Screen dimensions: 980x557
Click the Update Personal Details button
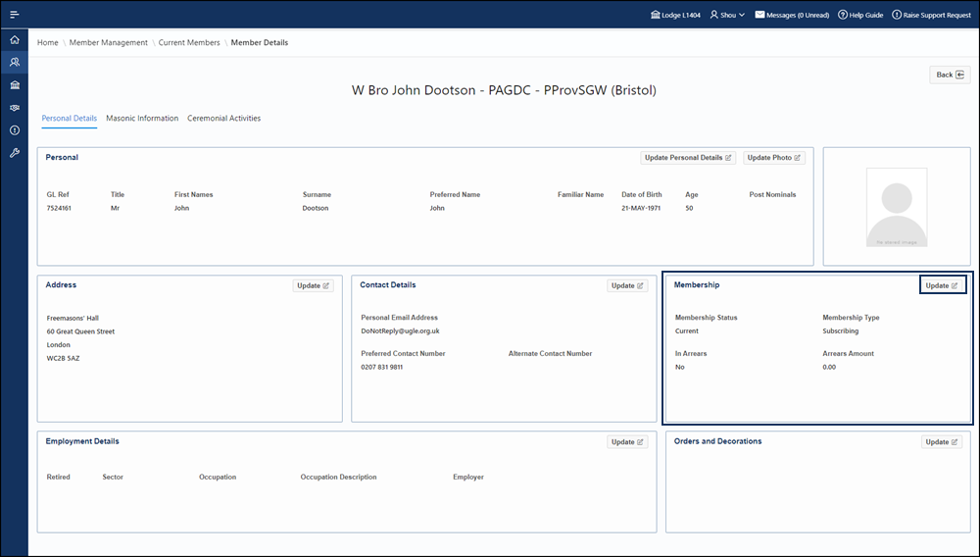(688, 158)
